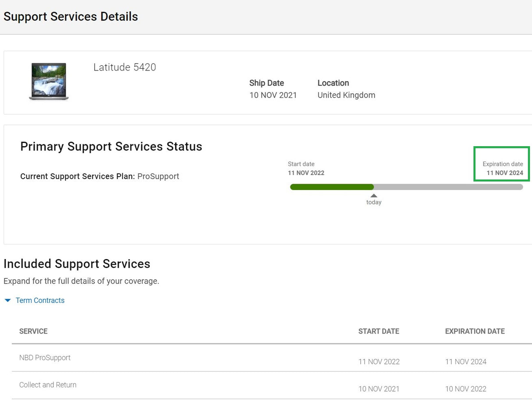532x404 pixels.
Task: Click the today marker on the timeline
Action: 374,200
